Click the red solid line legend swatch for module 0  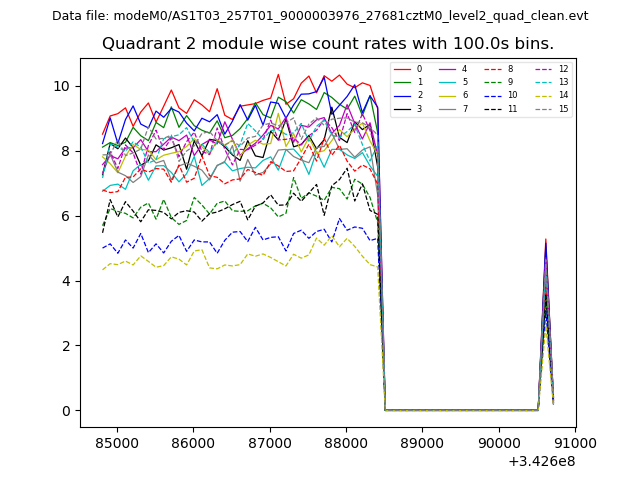pyautogui.click(x=402, y=69)
